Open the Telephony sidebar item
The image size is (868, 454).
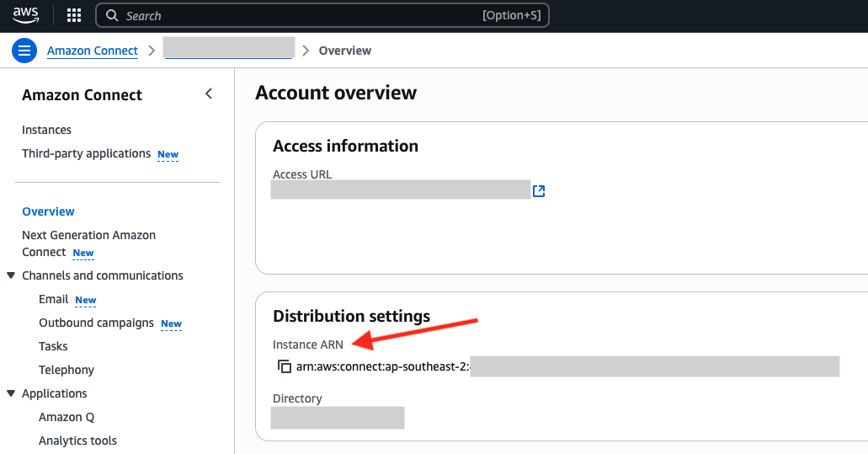pyautogui.click(x=67, y=370)
